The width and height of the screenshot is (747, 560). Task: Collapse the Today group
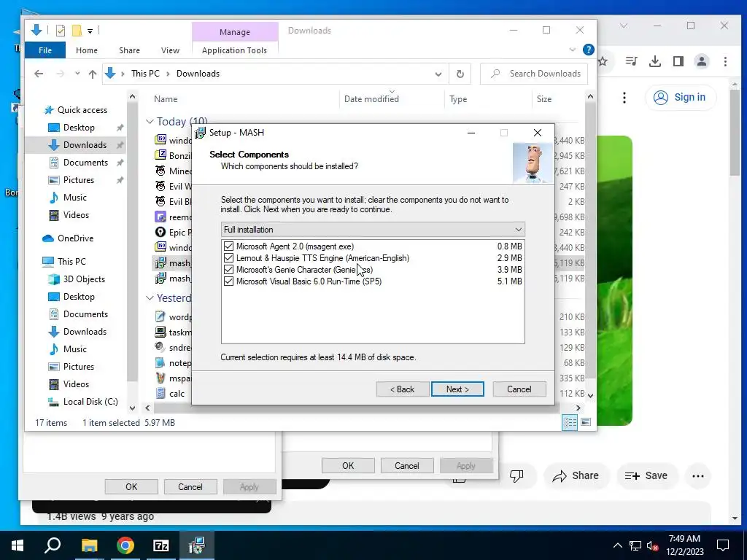pyautogui.click(x=150, y=122)
